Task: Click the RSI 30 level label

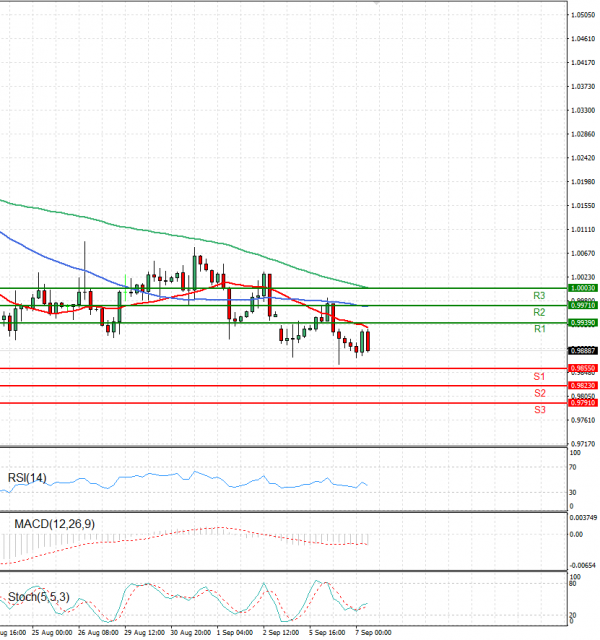Action: pos(573,493)
